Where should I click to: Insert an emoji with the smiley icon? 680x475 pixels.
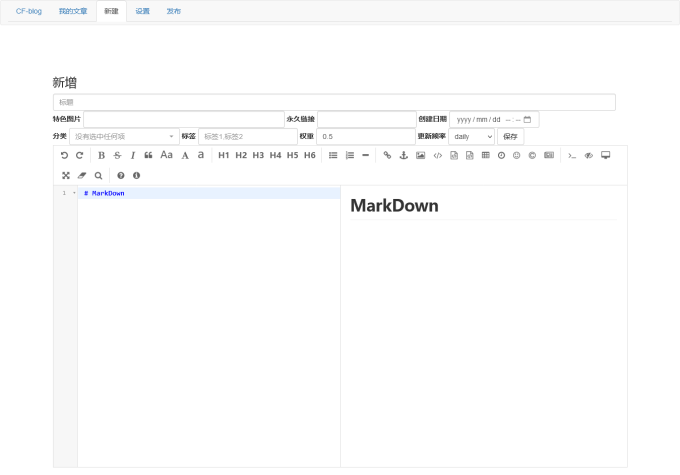pos(517,155)
